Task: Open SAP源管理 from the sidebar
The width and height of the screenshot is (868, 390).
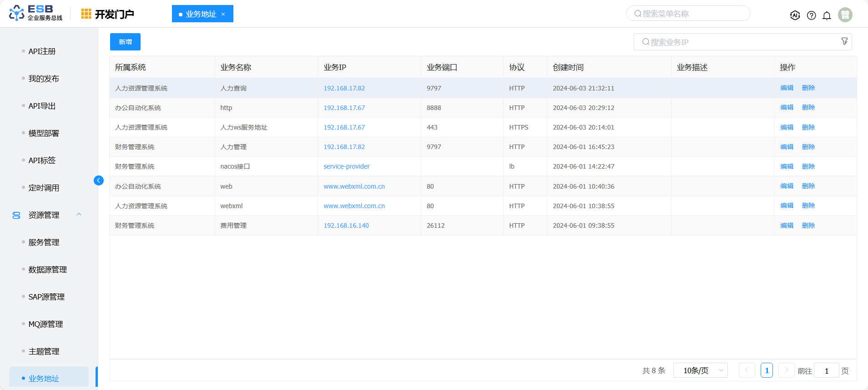Action: coord(46,297)
